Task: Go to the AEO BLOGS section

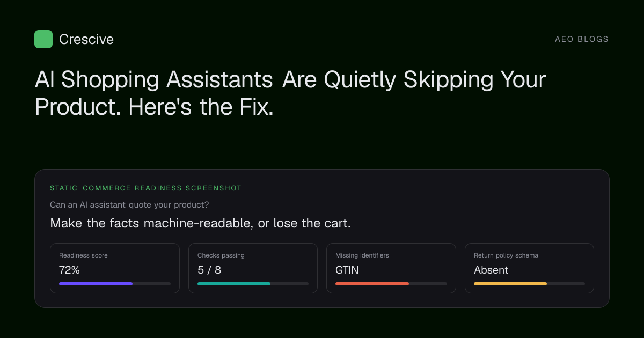Action: (x=582, y=39)
